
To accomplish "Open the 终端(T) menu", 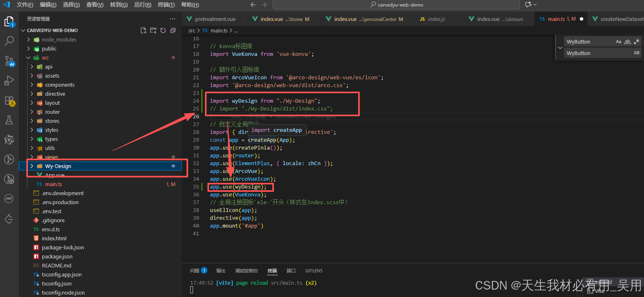I will [x=166, y=5].
